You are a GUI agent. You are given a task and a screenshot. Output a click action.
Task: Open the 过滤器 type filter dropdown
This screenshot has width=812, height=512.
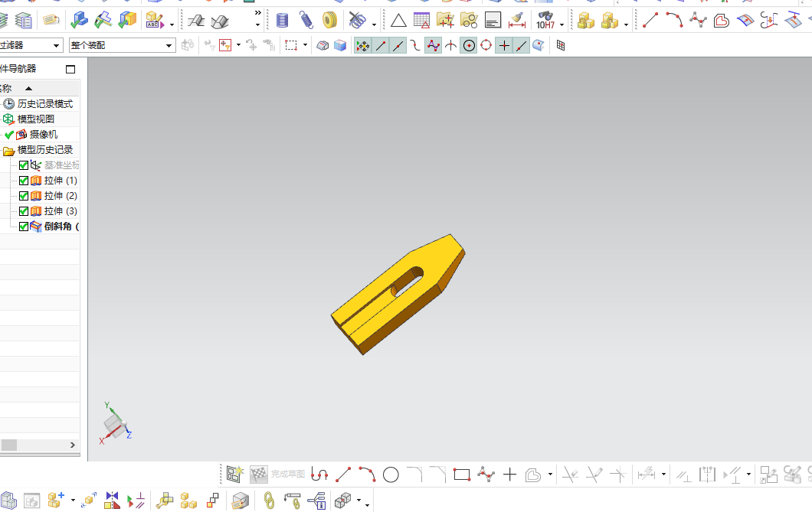tap(56, 45)
